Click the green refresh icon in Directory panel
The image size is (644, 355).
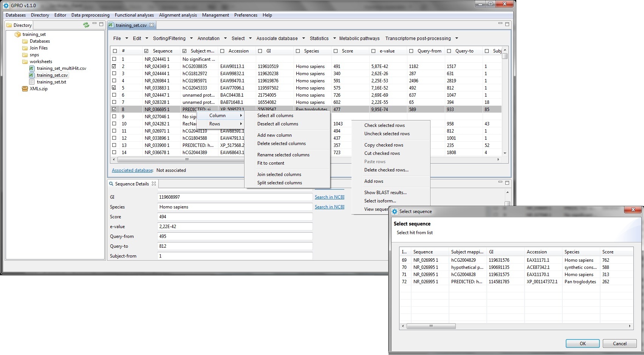pyautogui.click(x=86, y=25)
